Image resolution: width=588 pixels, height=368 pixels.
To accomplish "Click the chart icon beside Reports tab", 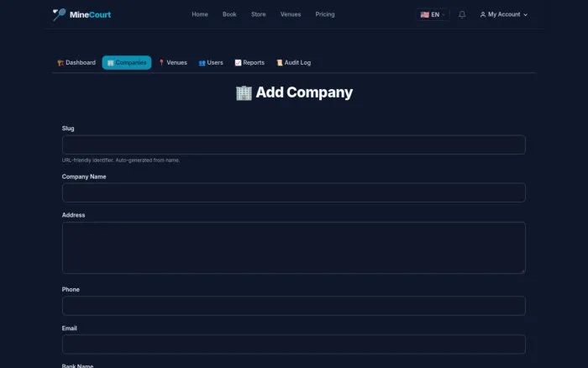I will (x=238, y=63).
